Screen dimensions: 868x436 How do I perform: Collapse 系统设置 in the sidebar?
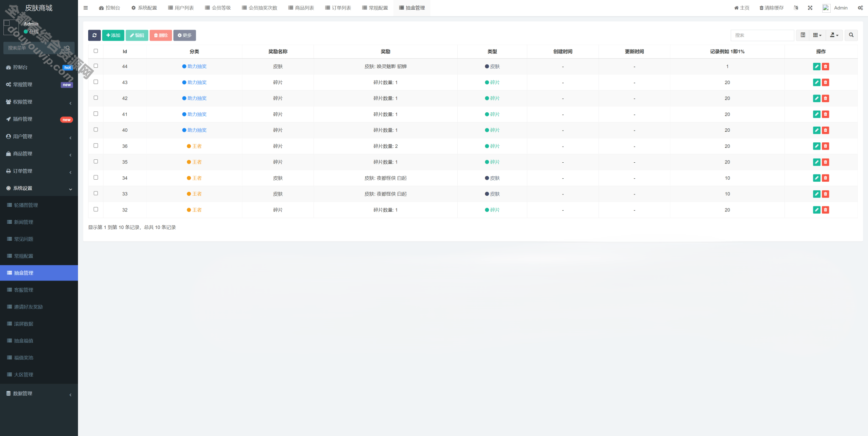point(39,189)
